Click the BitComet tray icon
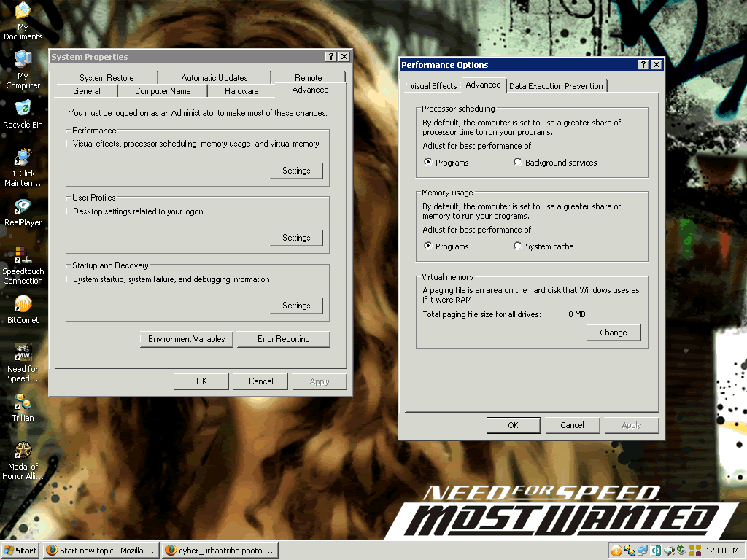This screenshot has width=747, height=560. point(616,551)
